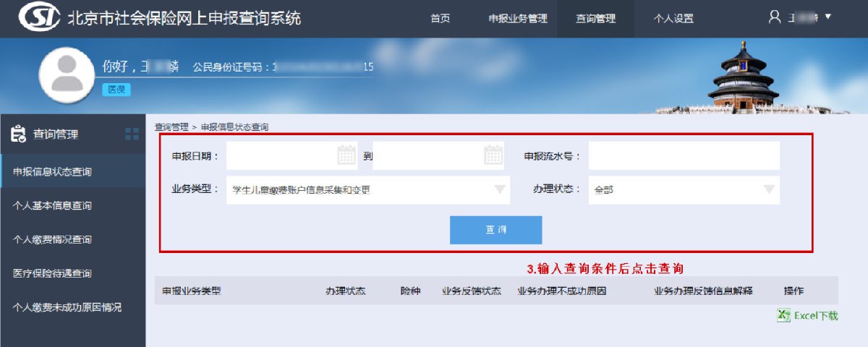Click the 业务办理不成功原因 column header

(x=562, y=291)
